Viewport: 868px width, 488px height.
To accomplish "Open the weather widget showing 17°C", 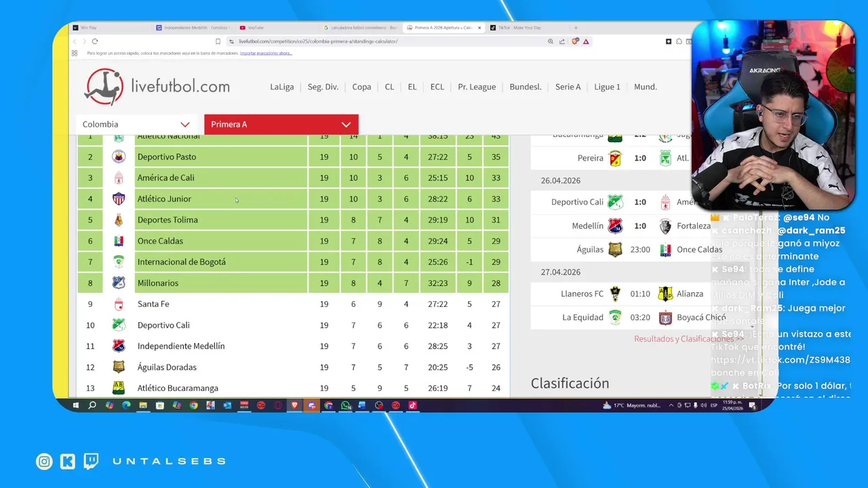I will click(631, 405).
